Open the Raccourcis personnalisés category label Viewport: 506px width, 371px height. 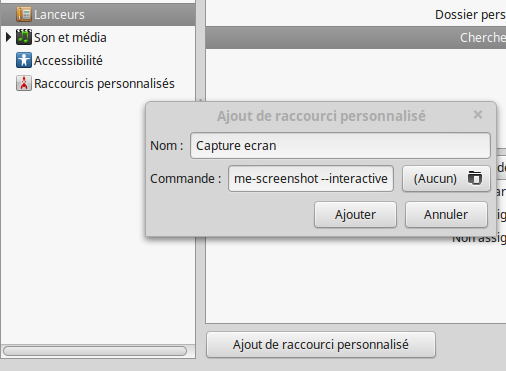click(x=104, y=83)
